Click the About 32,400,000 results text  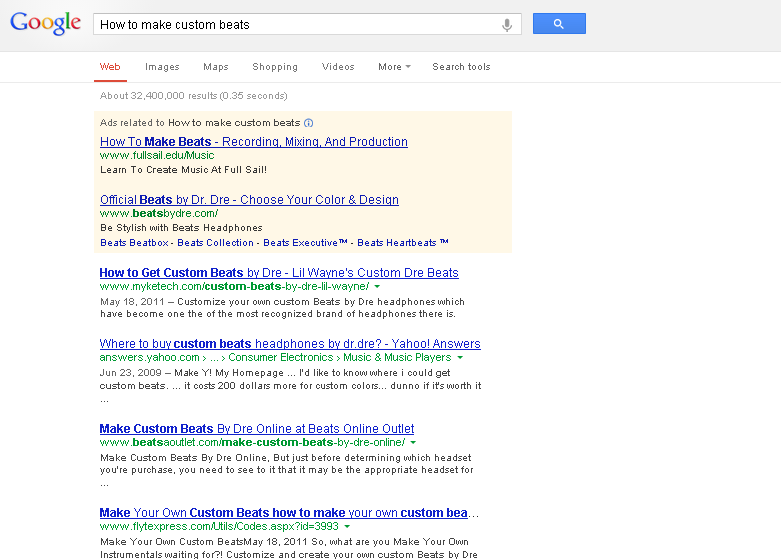[193, 96]
